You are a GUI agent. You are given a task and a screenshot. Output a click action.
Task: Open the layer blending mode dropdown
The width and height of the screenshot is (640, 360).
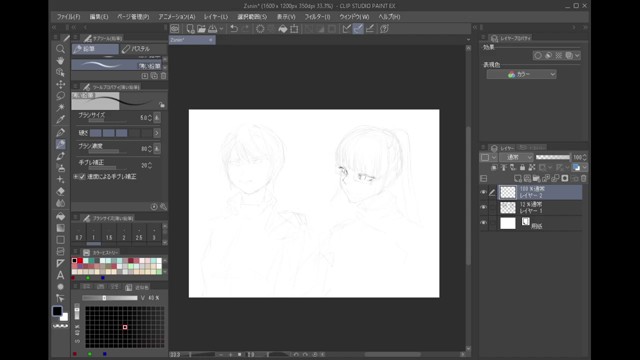[516, 157]
